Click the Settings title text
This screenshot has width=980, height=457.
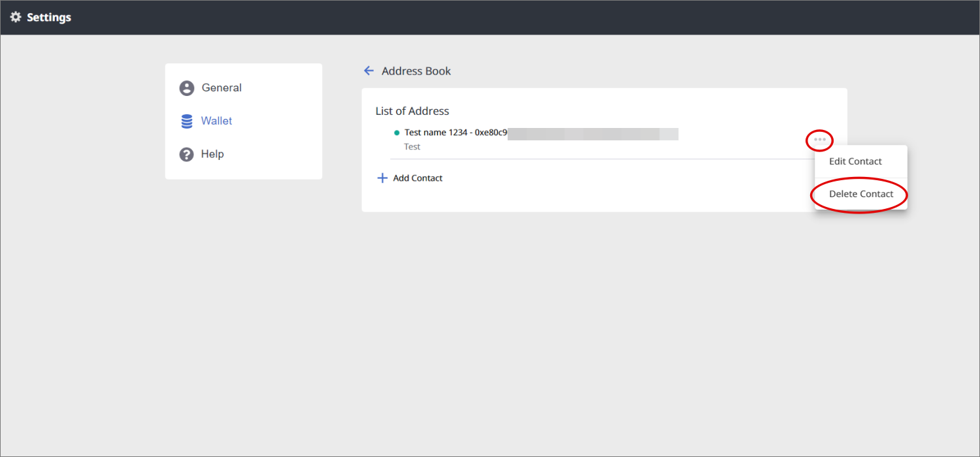coord(49,18)
